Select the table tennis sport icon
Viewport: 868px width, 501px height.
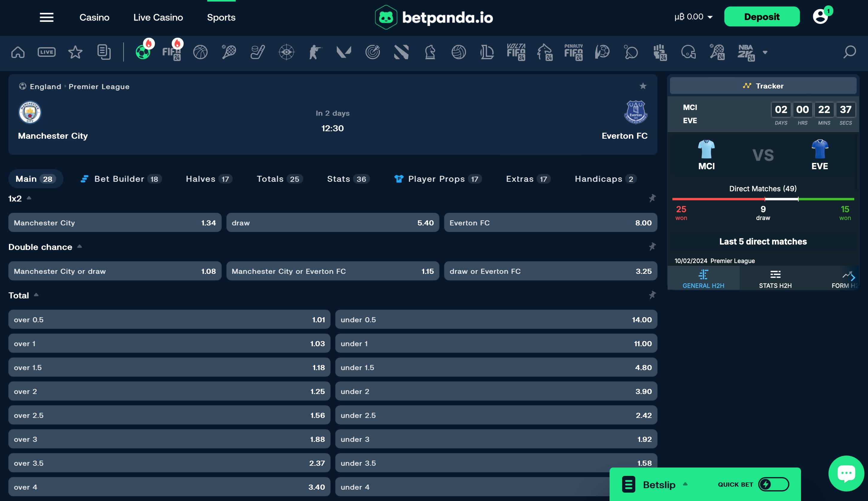[x=631, y=52]
